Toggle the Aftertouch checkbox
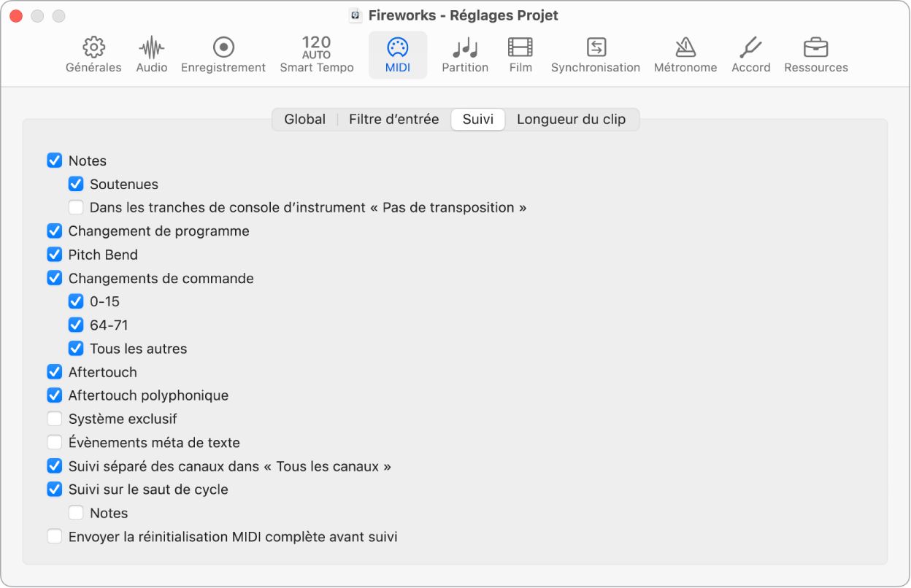The image size is (911, 588). tap(55, 372)
